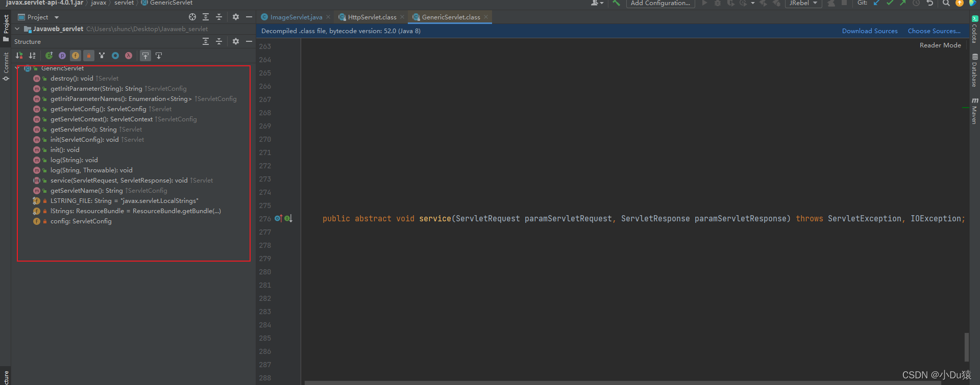Open the JRebel run configuration dropdown

pyautogui.click(x=803, y=3)
